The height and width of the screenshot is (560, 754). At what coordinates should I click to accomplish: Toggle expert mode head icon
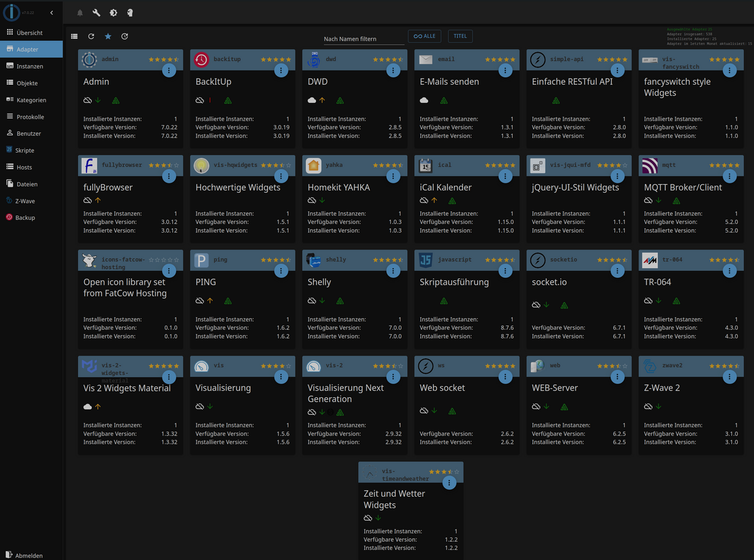[129, 13]
